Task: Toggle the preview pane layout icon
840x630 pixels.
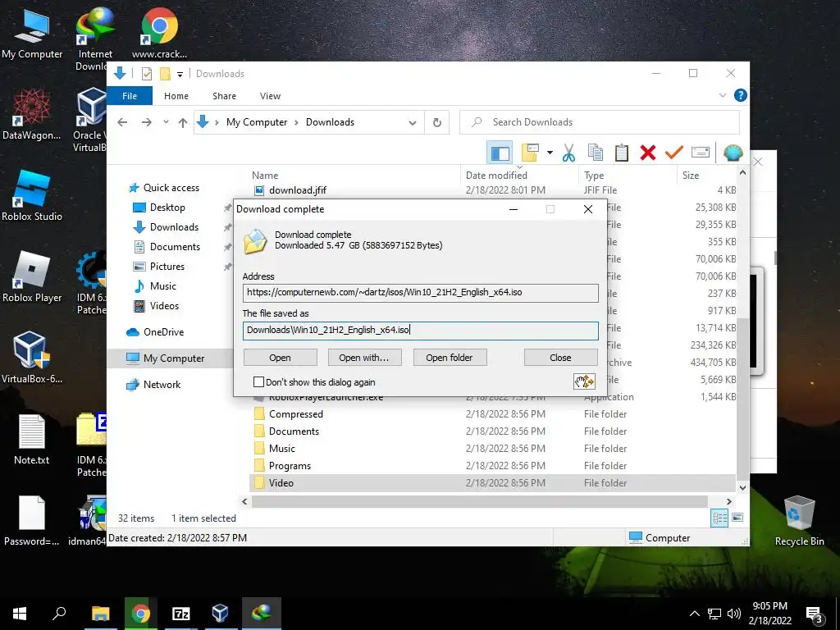Action: coord(500,153)
